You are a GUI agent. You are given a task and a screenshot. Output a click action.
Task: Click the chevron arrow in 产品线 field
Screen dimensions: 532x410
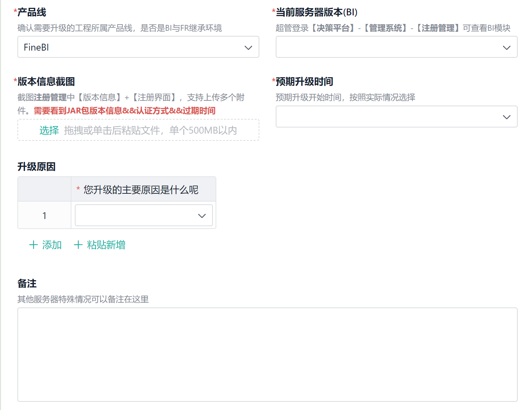[x=248, y=48]
